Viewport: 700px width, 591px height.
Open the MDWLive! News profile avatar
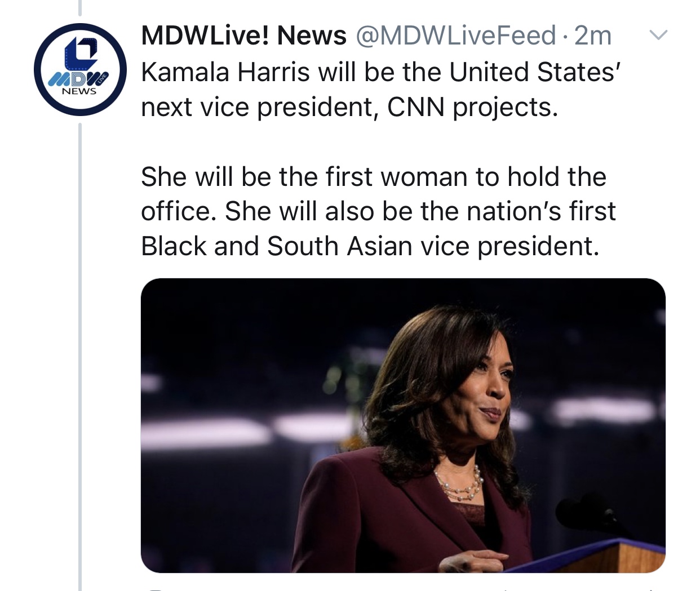click(x=80, y=69)
